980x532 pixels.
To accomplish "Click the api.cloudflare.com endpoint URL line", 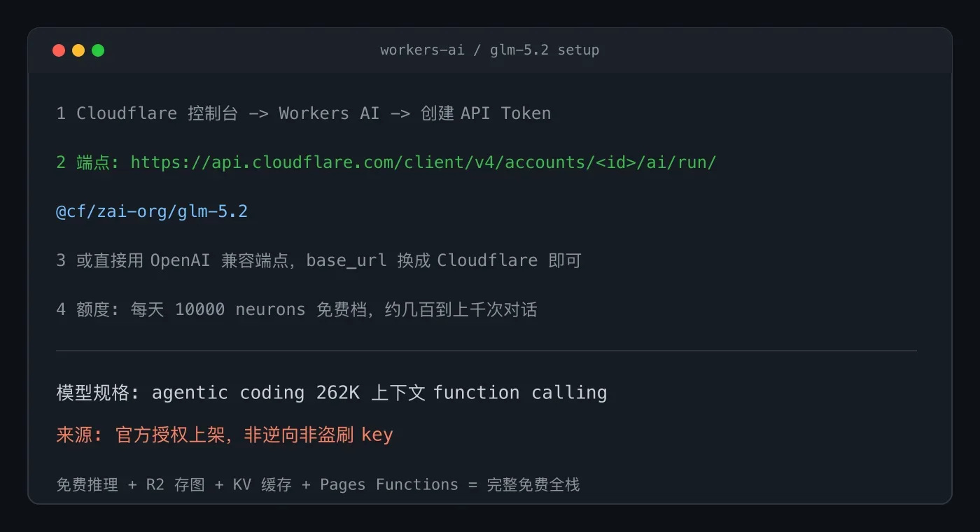I will 386,162.
